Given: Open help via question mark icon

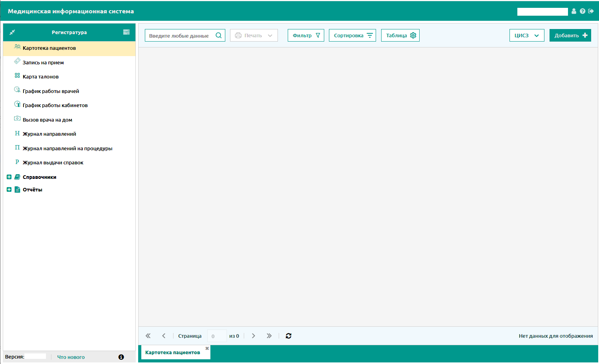Looking at the screenshot, I should tap(583, 11).
